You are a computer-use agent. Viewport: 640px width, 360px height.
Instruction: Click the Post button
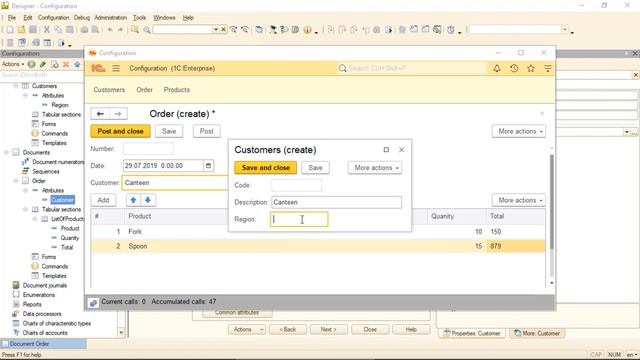[207, 131]
